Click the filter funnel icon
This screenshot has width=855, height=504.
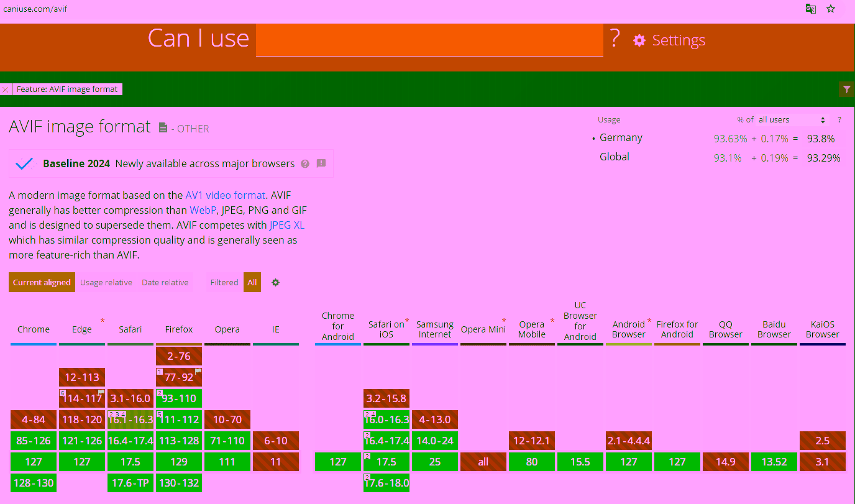[846, 89]
